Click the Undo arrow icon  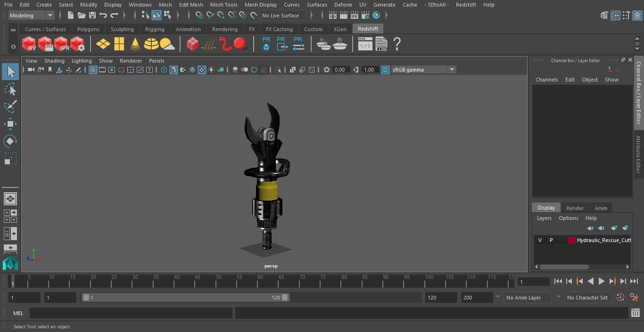click(103, 16)
